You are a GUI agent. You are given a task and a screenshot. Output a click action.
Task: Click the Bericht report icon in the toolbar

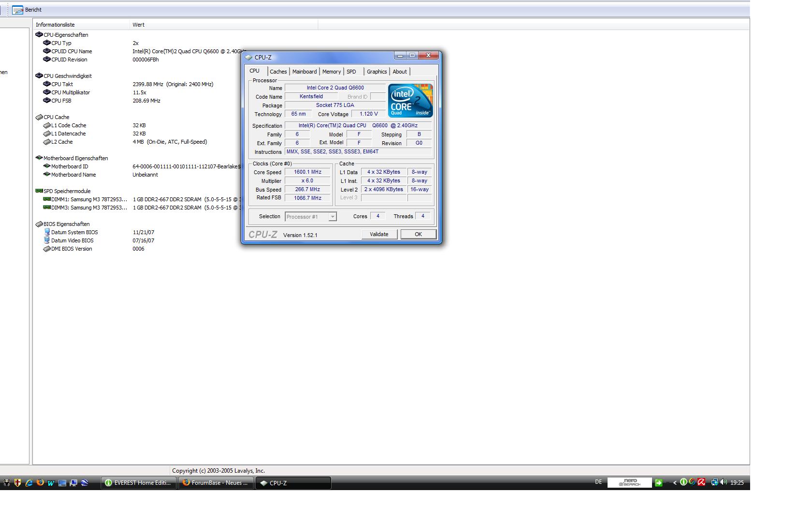click(18, 10)
